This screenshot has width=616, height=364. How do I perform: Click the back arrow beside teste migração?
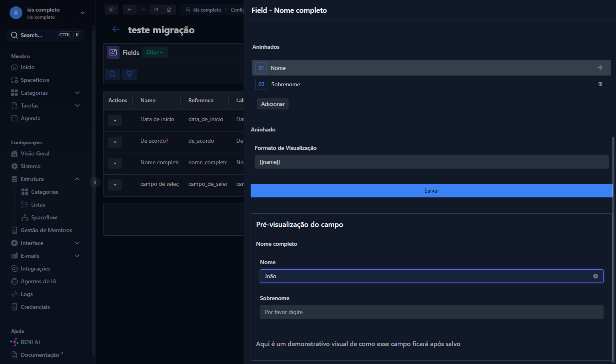point(116,30)
